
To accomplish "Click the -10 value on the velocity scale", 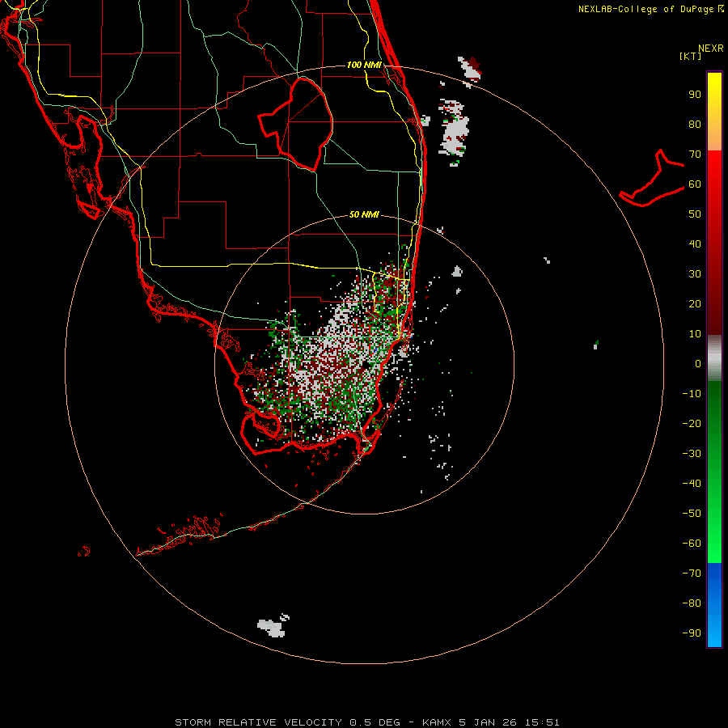I will (692, 394).
